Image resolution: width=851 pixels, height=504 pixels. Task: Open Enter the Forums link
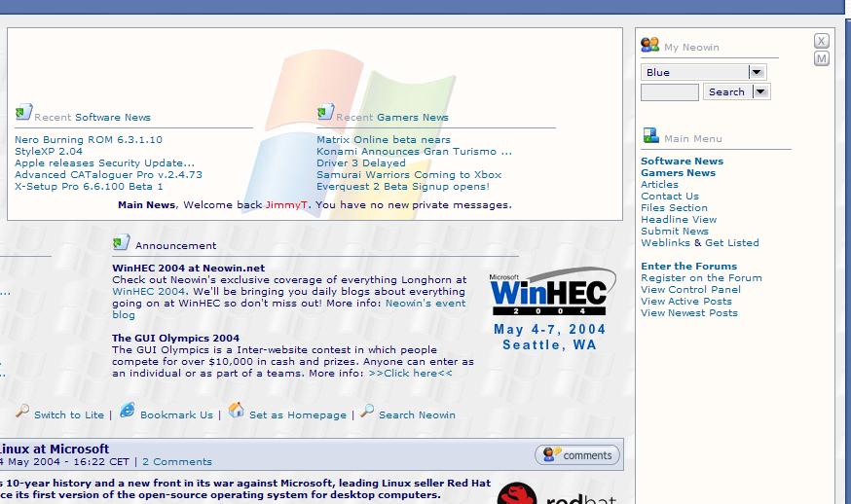click(688, 266)
